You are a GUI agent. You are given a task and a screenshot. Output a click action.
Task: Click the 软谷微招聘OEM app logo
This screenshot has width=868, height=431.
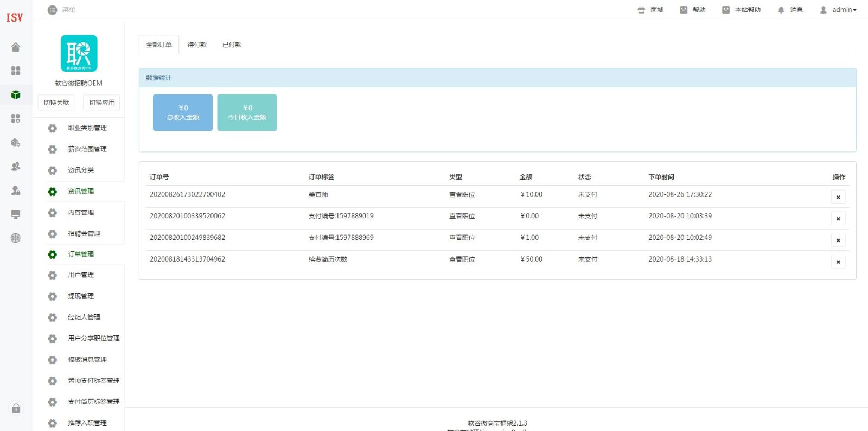coord(79,53)
